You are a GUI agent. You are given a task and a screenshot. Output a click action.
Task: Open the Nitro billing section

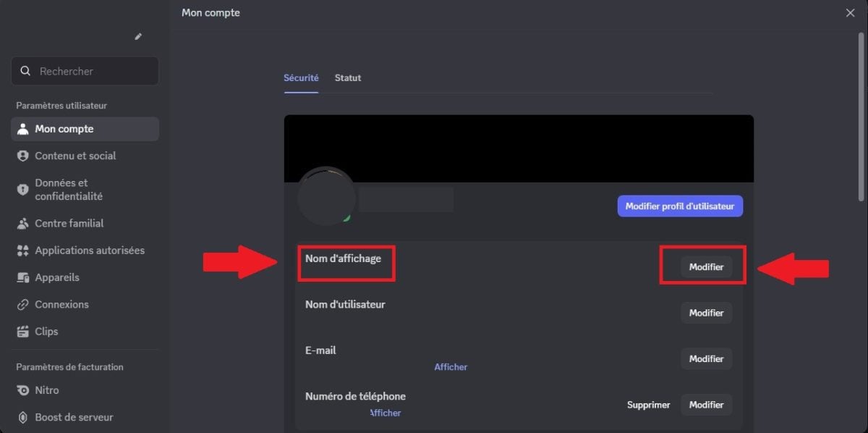pyautogui.click(x=23, y=390)
